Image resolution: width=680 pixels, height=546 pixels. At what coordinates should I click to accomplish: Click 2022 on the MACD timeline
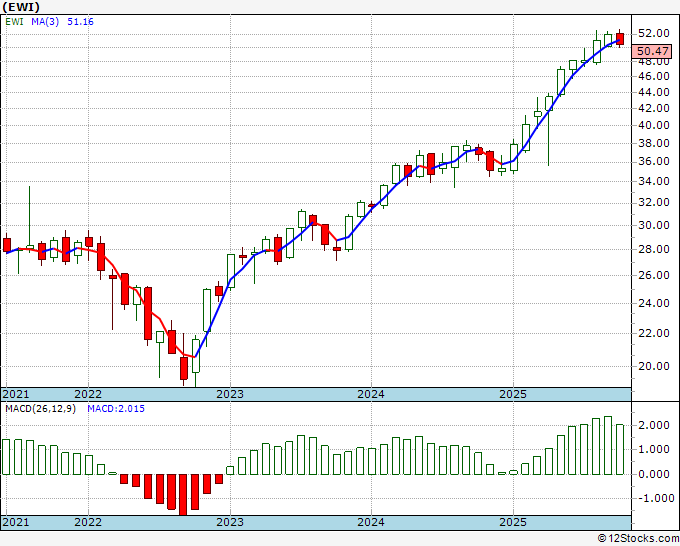[88, 522]
